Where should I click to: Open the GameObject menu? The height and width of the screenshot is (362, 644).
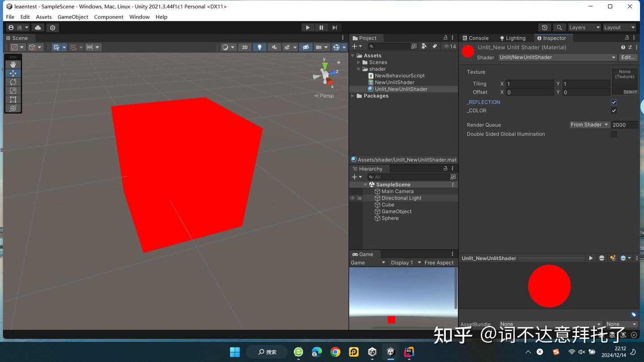pyautogui.click(x=72, y=17)
